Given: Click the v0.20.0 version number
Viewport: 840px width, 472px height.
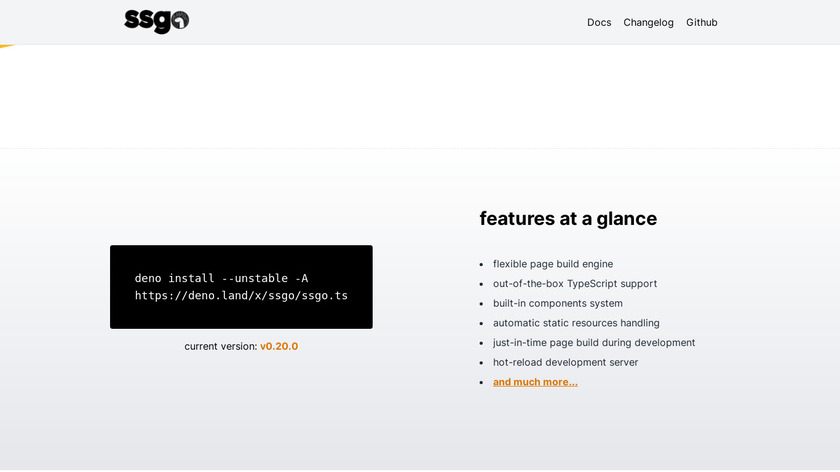Looking at the screenshot, I should click(x=279, y=346).
